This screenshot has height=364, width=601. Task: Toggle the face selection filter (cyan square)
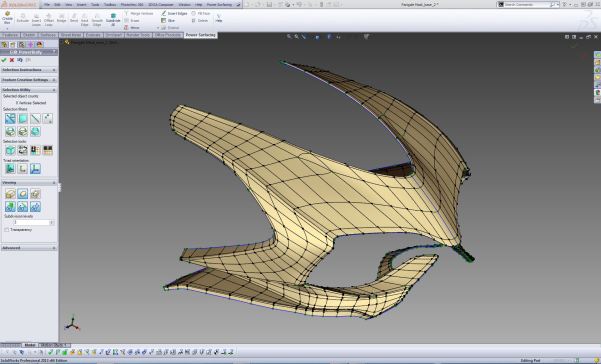(23, 119)
